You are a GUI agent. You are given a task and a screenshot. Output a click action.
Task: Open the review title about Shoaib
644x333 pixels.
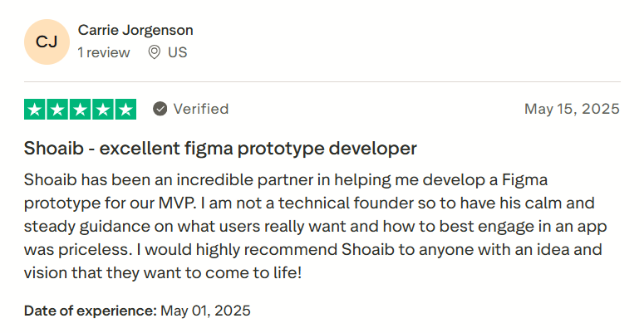[220, 148]
